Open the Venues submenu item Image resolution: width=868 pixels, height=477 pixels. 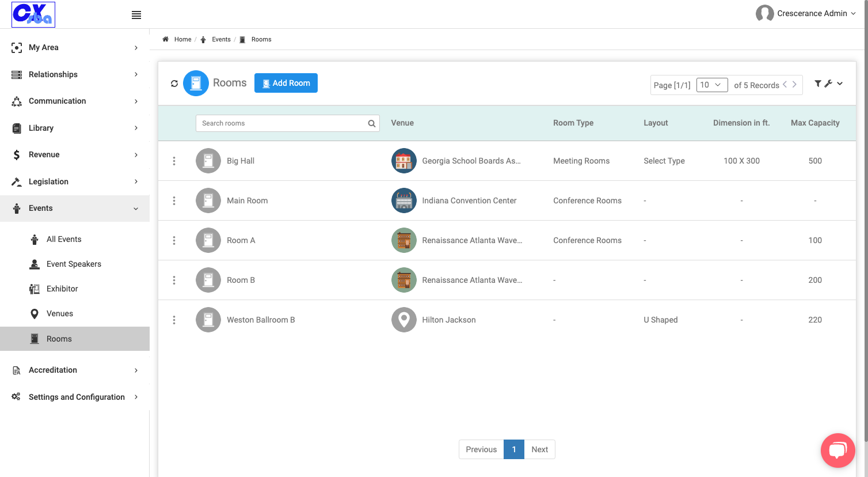(75, 313)
